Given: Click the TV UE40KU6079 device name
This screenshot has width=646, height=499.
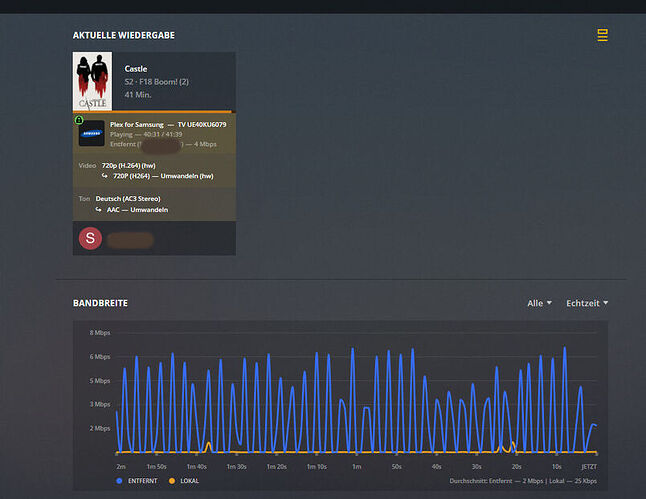Looking at the screenshot, I should point(202,124).
